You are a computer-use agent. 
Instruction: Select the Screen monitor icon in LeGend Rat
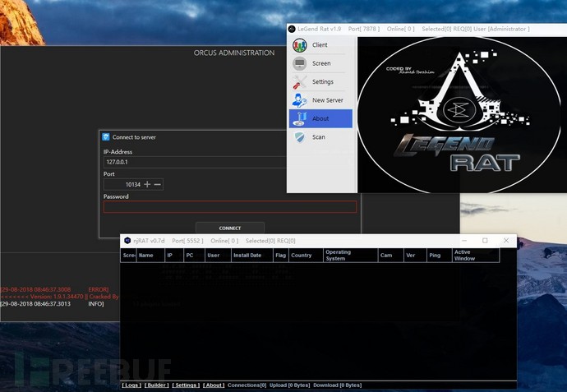coord(300,63)
